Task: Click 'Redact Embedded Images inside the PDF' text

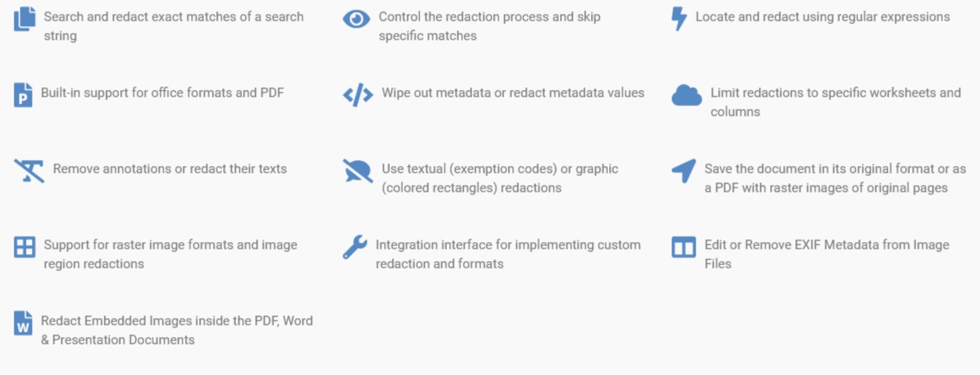Action: click(160, 321)
